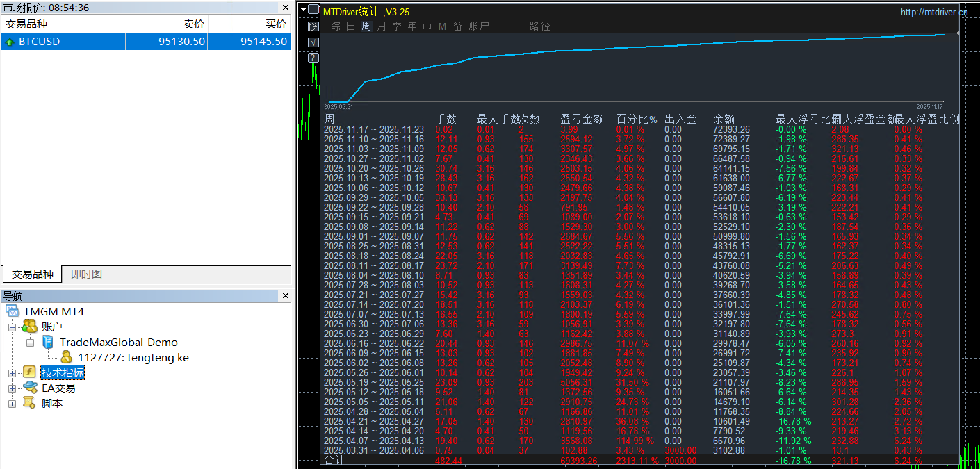Select TMGM MT4 root tree item

54,311
